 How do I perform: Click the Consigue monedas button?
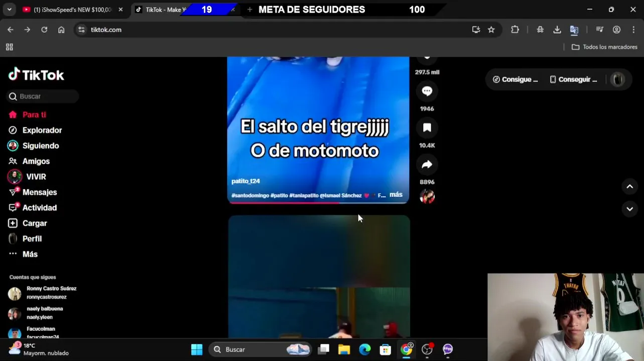point(516,79)
